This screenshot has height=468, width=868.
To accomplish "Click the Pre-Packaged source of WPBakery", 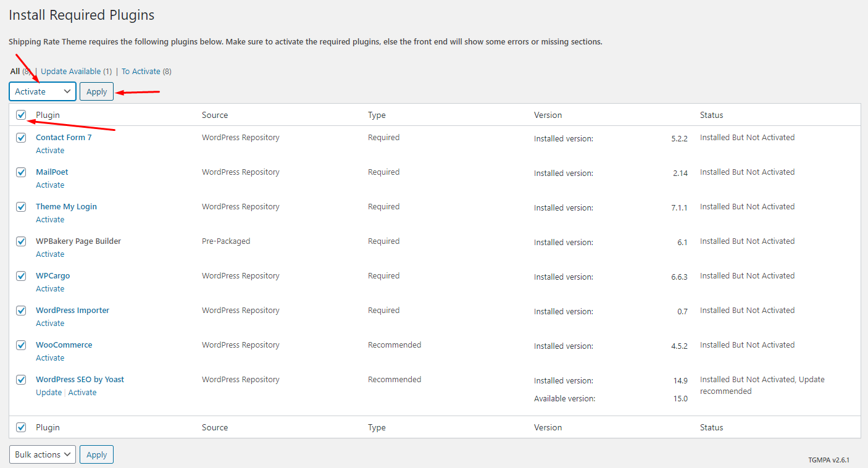I will coord(226,241).
